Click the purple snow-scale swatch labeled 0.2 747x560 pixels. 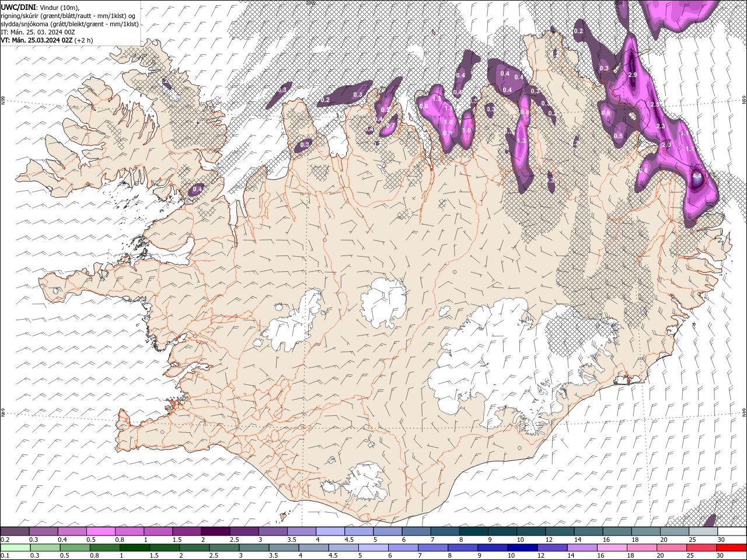point(15,531)
